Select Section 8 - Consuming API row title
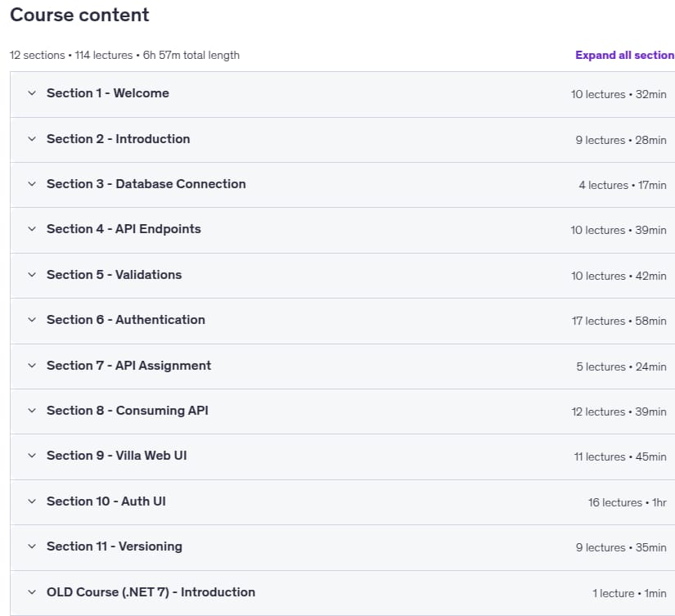675x616 pixels. point(128,411)
